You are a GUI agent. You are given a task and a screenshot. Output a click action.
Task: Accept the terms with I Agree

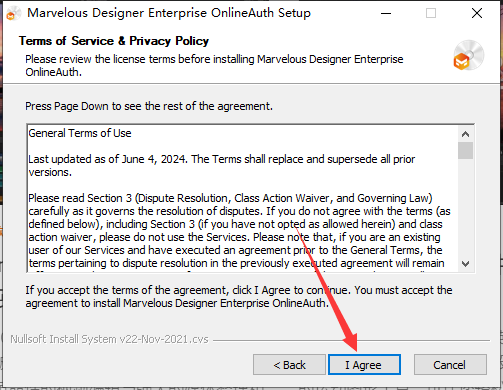[364, 365]
